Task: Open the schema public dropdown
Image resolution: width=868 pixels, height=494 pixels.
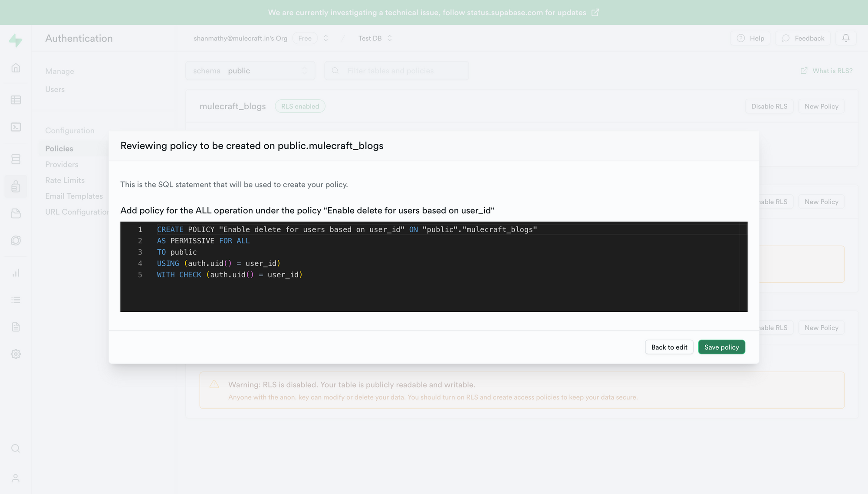Action: pos(250,71)
